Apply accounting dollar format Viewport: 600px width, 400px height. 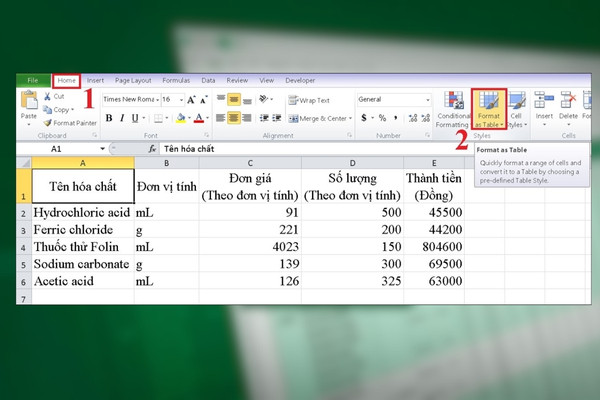pyautogui.click(x=364, y=118)
